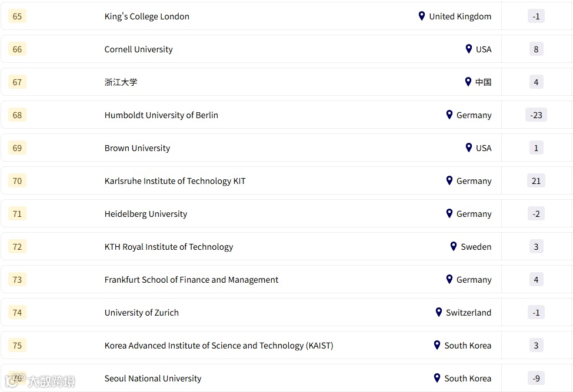Select the Karlsruhe Institute of Technology KIT entry
Image resolution: width=573 pixels, height=392 pixels.
tap(175, 181)
